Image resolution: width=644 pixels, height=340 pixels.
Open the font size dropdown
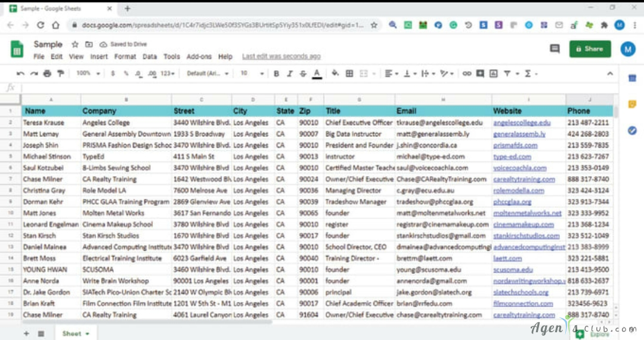click(252, 73)
